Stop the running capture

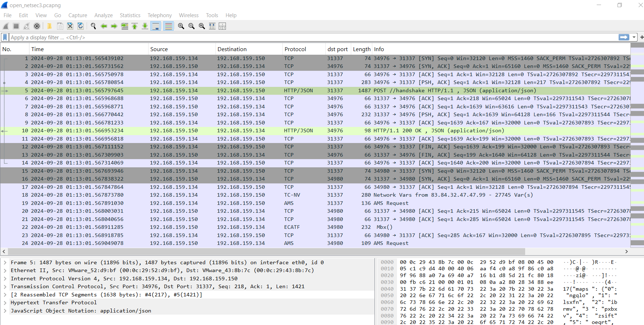pyautogui.click(x=16, y=26)
